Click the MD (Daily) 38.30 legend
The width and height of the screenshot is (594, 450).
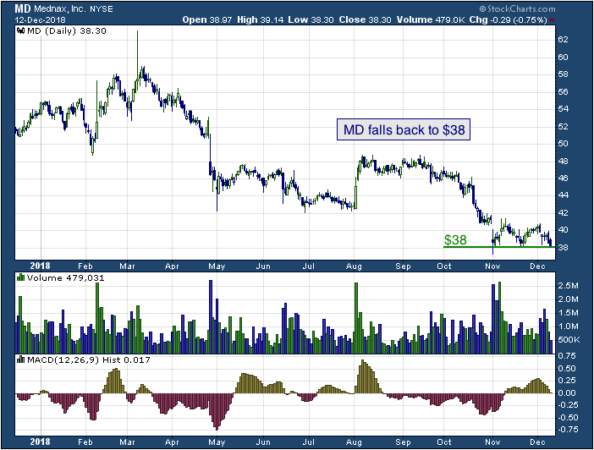(67, 31)
